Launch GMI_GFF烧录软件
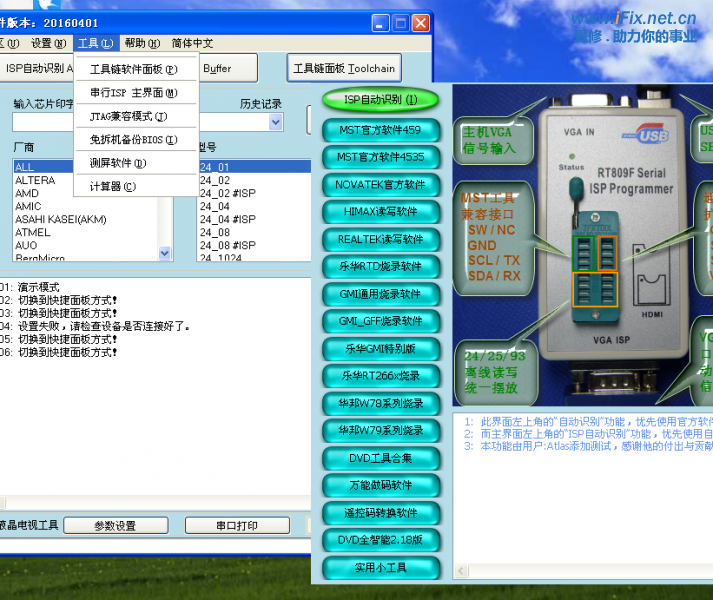713x600 pixels. coord(381,322)
